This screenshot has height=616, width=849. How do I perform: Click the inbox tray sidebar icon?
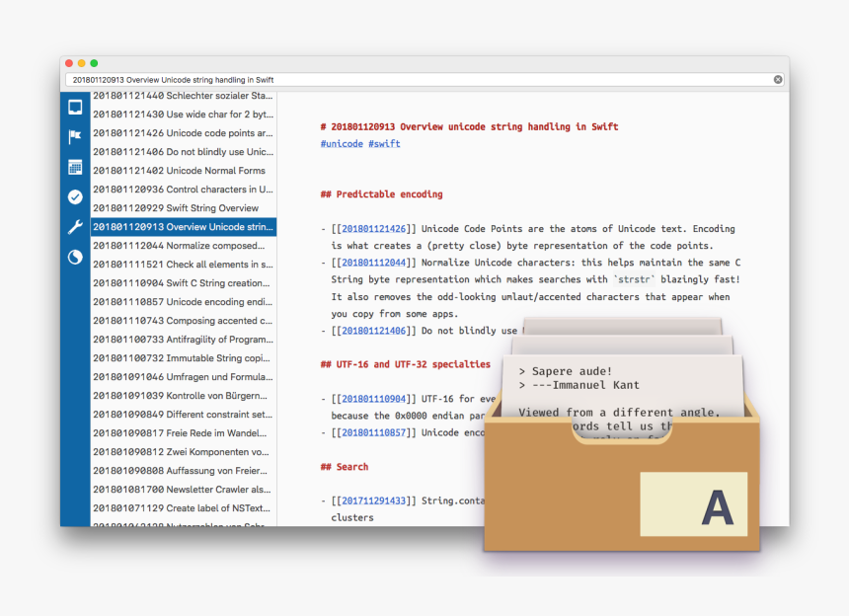[x=75, y=108]
